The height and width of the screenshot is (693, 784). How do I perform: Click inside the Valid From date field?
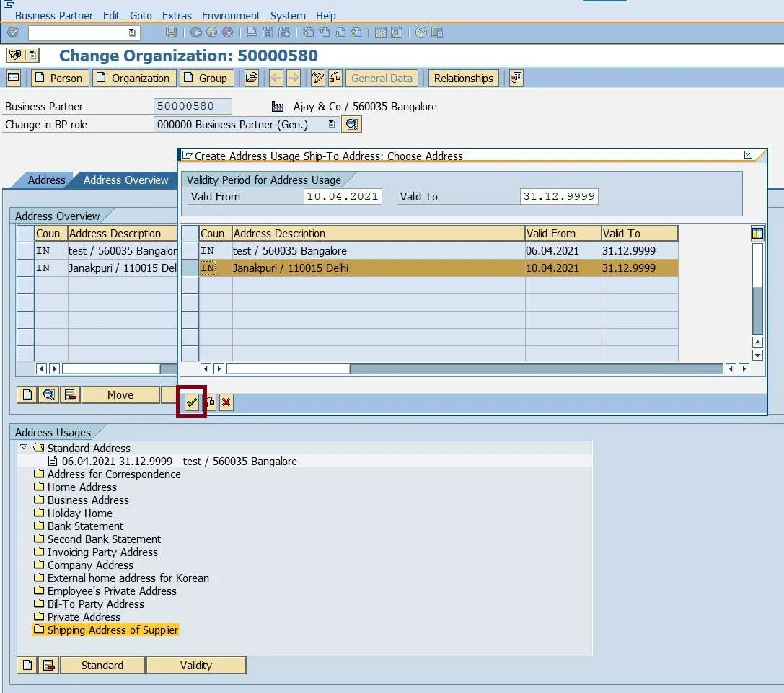(x=343, y=196)
